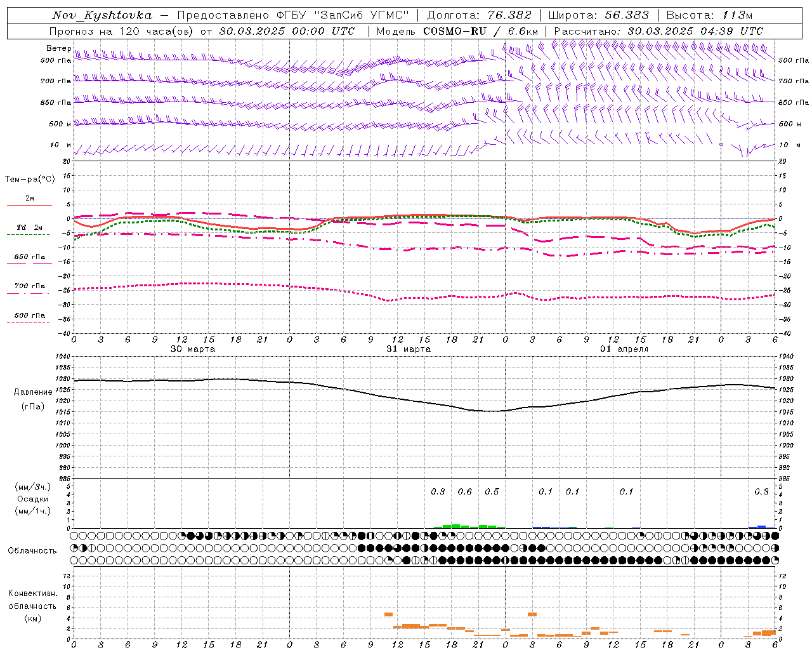This screenshot has width=812, height=650.
Task: Click the Облачность cloud cover label
Action: point(32,550)
